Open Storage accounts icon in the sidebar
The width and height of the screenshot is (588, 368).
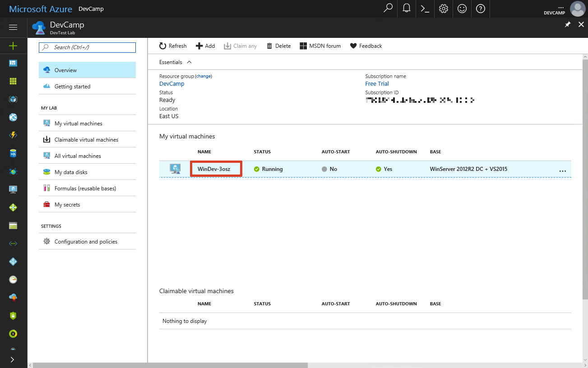[13, 225]
